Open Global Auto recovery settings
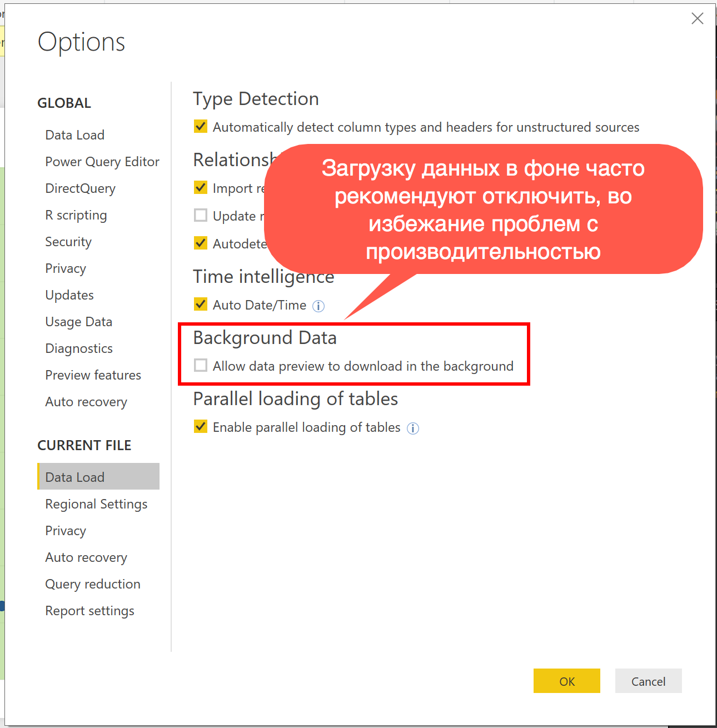The width and height of the screenshot is (717, 728). pos(86,402)
